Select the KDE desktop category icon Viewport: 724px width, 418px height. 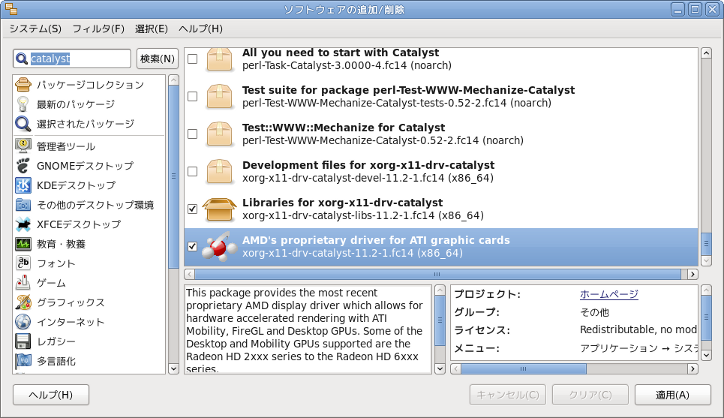tap(24, 185)
